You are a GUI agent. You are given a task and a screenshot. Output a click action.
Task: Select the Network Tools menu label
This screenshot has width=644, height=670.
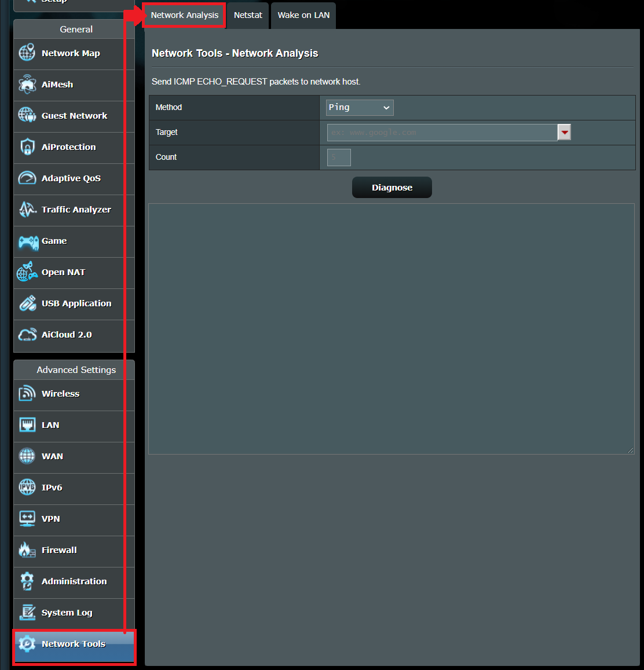[x=74, y=644]
